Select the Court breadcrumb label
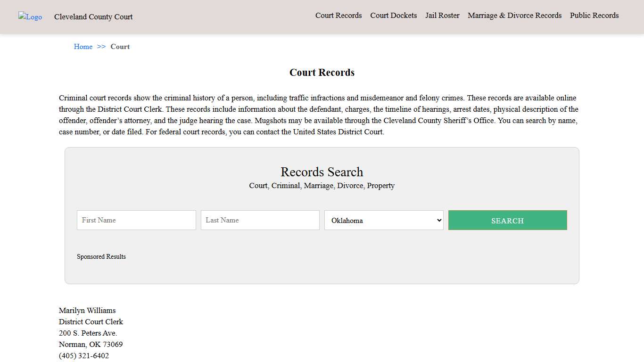This screenshot has height=362, width=644. (x=120, y=47)
